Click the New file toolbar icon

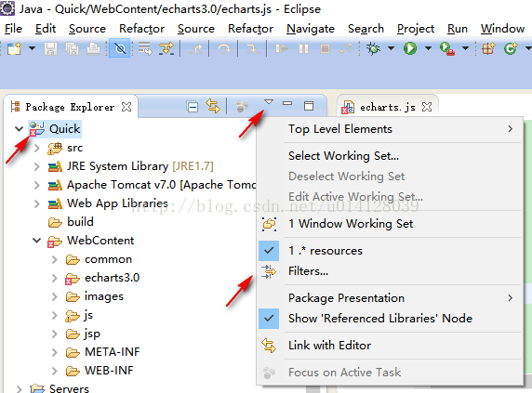click(x=14, y=49)
